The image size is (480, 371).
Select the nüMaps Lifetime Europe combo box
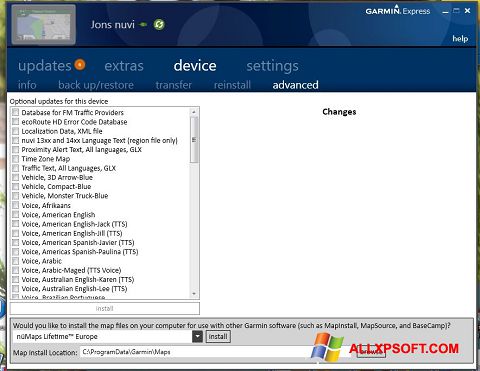click(x=108, y=336)
